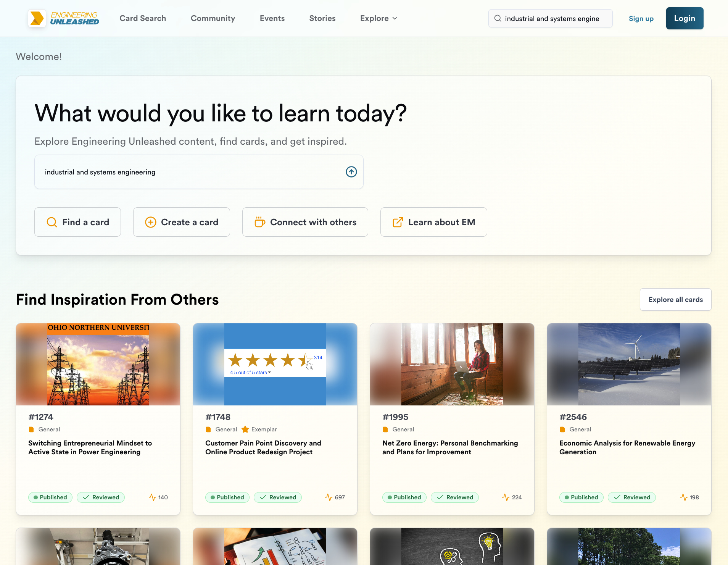Click Reviewed badge on card #2546
The height and width of the screenshot is (565, 728).
pyautogui.click(x=632, y=497)
